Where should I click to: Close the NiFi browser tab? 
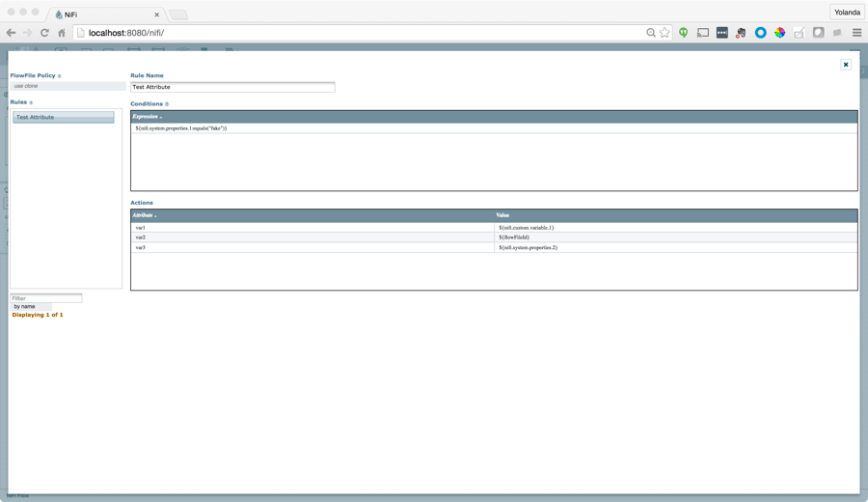click(x=156, y=14)
